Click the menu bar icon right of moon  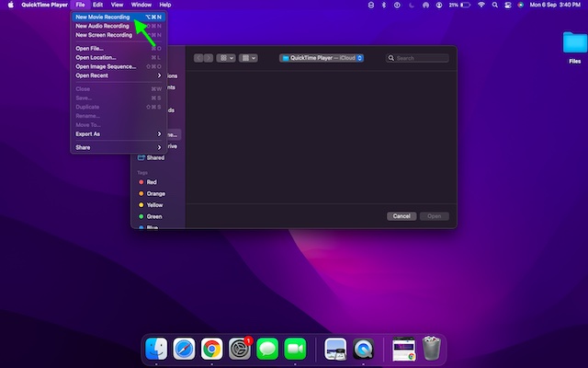[425, 5]
